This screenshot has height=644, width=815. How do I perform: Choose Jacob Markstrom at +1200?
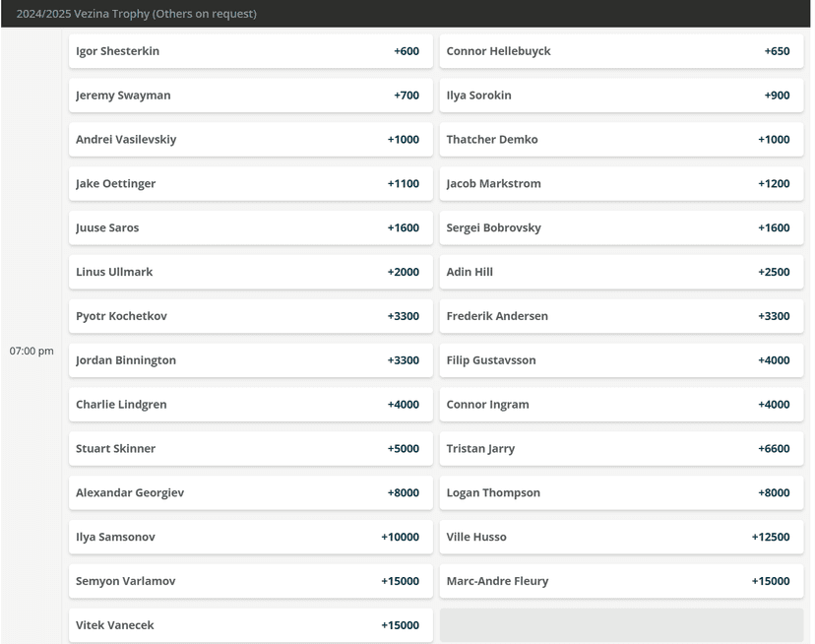621,183
